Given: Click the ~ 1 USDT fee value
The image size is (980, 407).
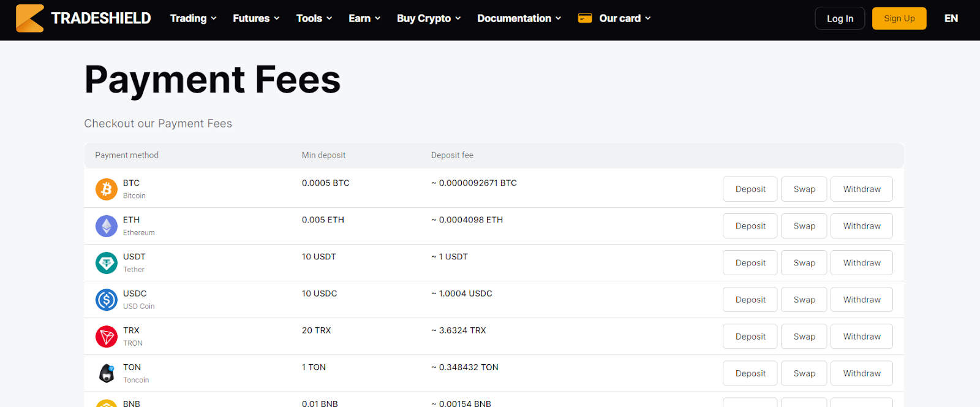Looking at the screenshot, I should tap(450, 256).
